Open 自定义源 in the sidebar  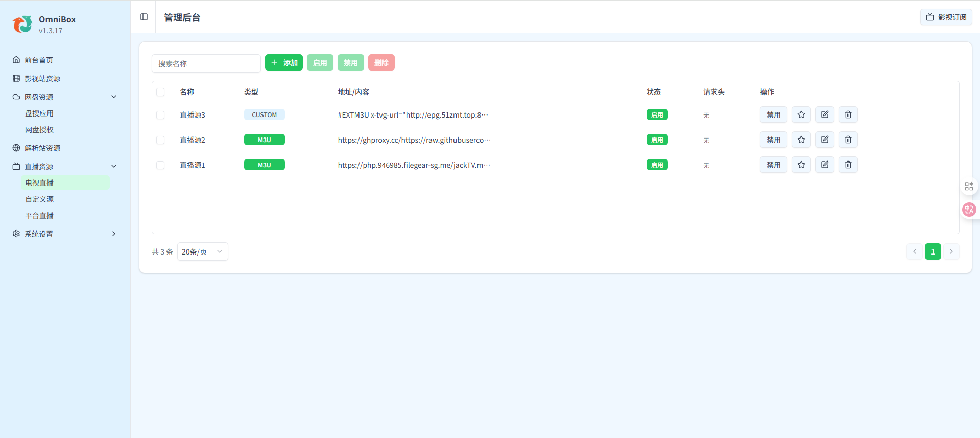40,199
